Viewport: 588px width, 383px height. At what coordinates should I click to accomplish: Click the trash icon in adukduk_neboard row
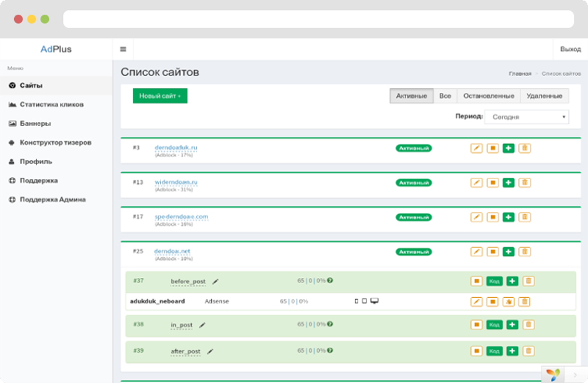click(x=524, y=302)
